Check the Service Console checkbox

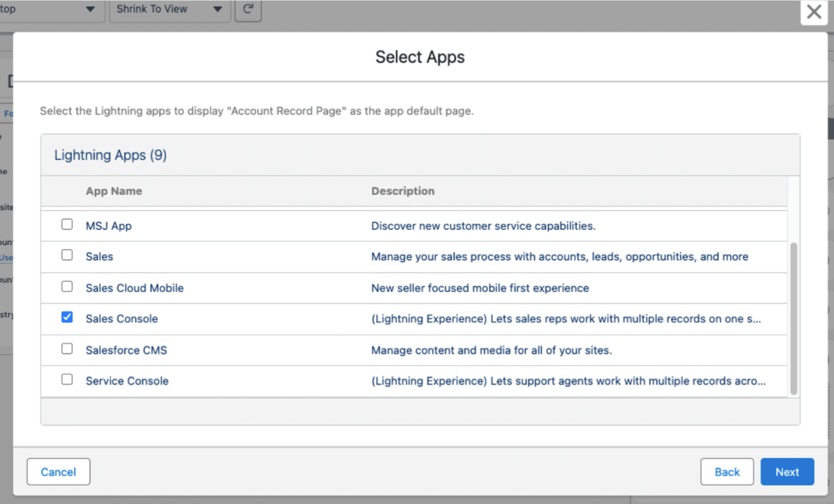(67, 379)
